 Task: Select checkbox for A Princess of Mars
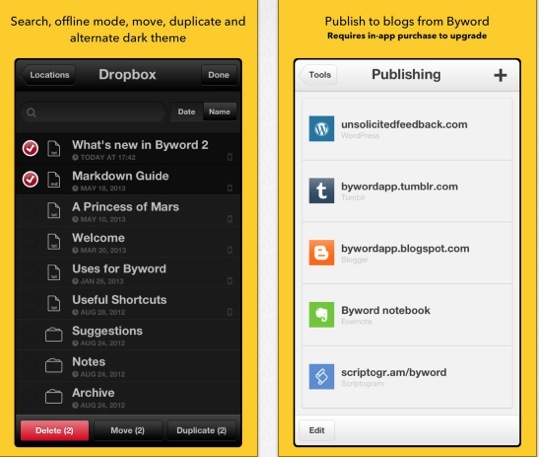30,210
